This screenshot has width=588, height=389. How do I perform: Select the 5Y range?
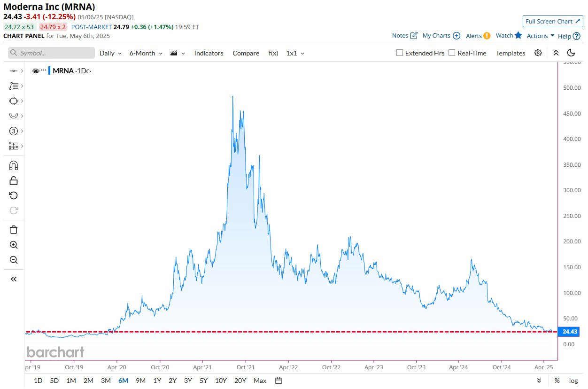click(x=203, y=381)
